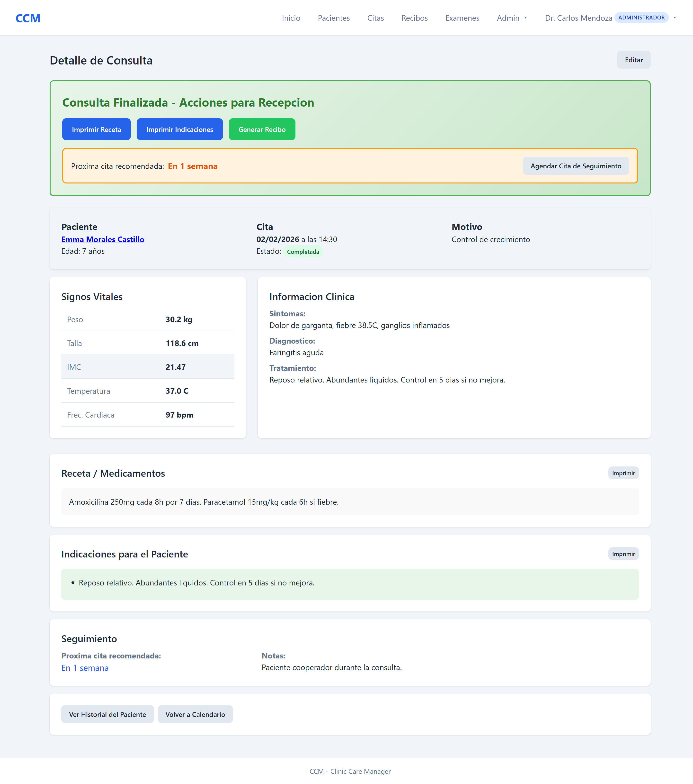Go to Inicio in navigation
693x784 pixels.
[x=291, y=18]
